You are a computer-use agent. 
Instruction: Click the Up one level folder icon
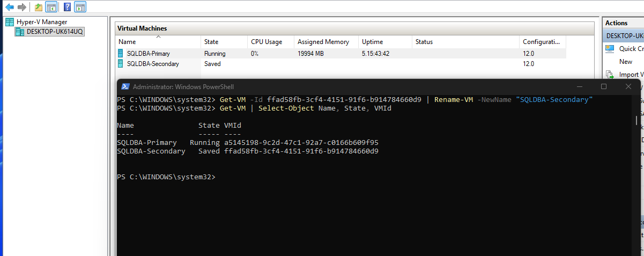tap(39, 7)
